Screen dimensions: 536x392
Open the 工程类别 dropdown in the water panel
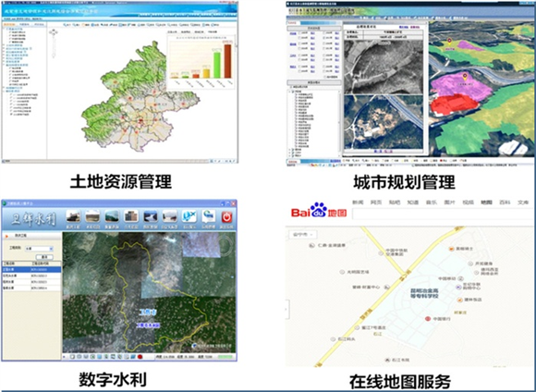[39, 249]
